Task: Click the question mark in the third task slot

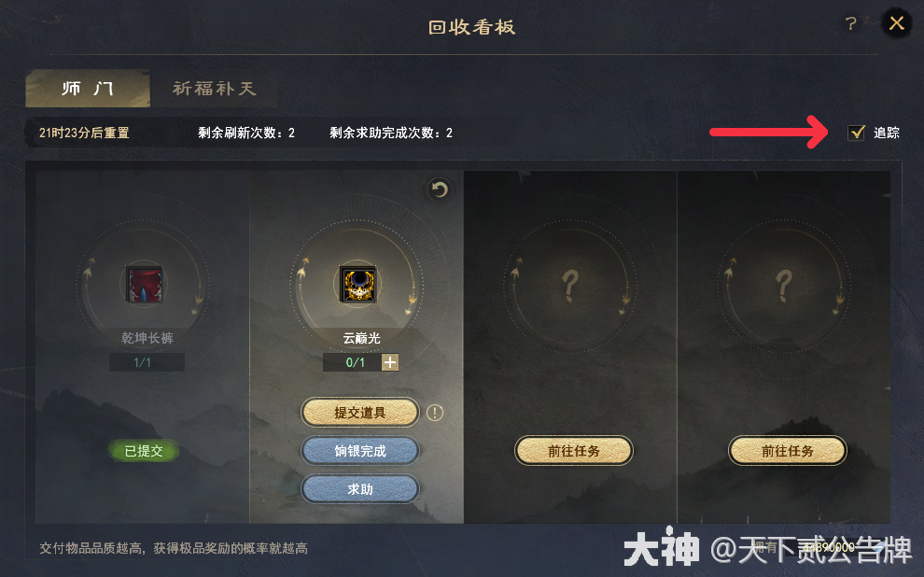Action: tap(570, 286)
